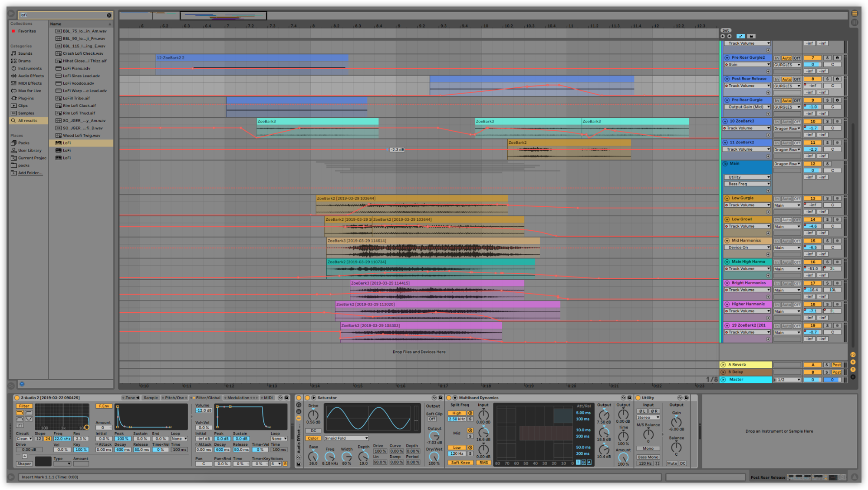Clear the browser search field

(x=109, y=15)
